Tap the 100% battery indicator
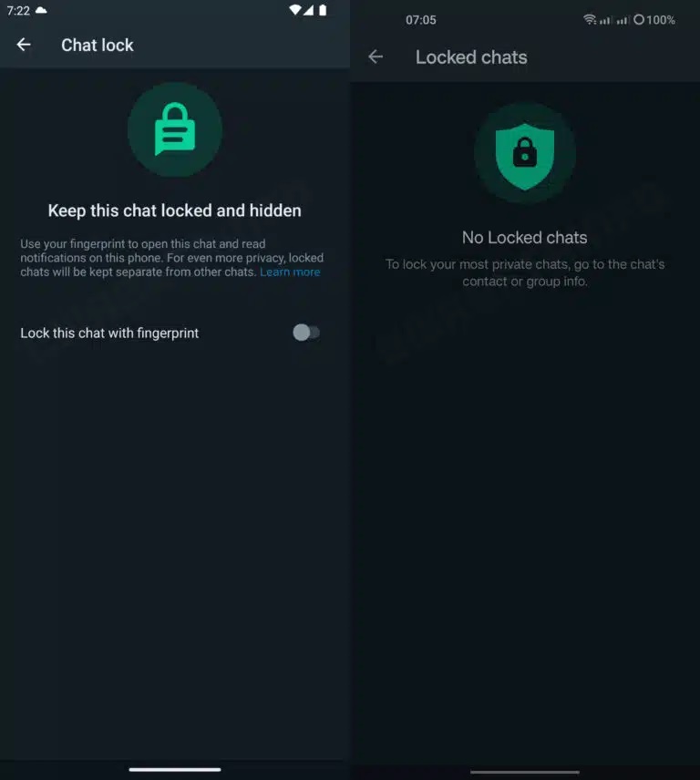The width and height of the screenshot is (700, 780). (x=654, y=20)
